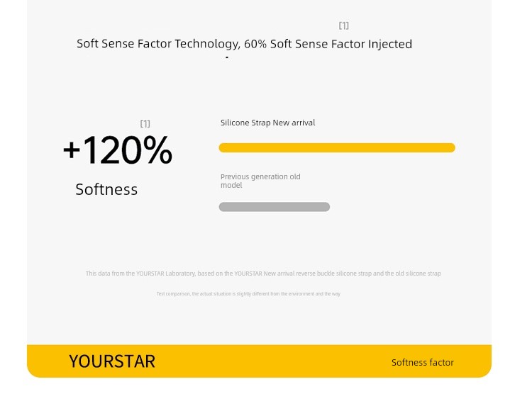This screenshot has width=532, height=411.
Task: Click the YOURSTAR brand logo text
Action: [x=112, y=361]
